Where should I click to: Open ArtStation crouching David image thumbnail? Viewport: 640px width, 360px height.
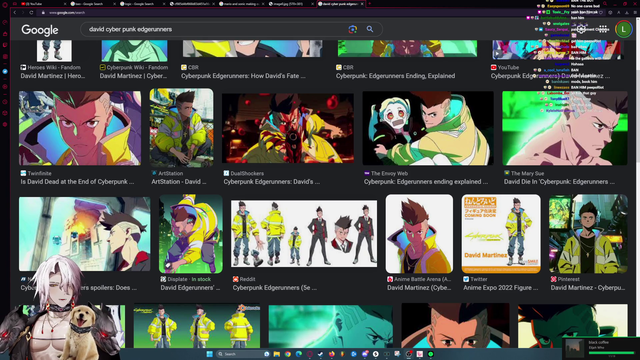pyautogui.click(x=181, y=128)
